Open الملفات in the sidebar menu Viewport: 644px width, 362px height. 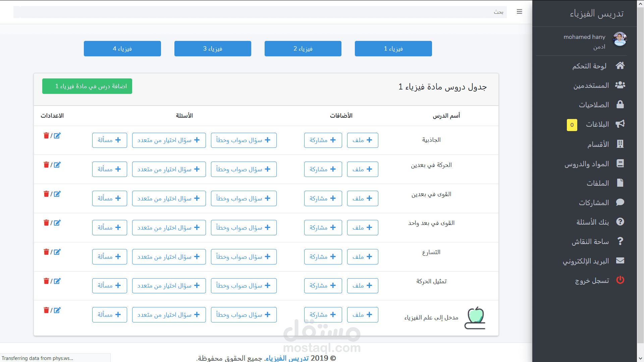[x=597, y=183]
